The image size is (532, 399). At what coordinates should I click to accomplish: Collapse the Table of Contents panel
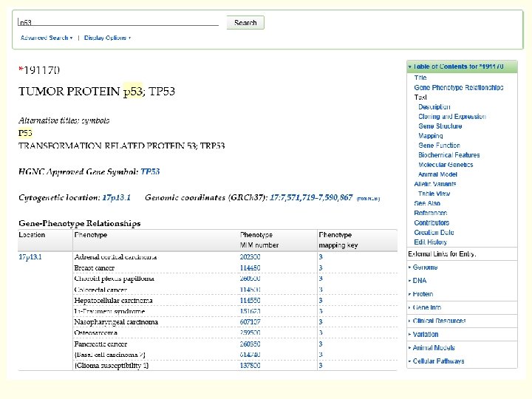pos(410,66)
